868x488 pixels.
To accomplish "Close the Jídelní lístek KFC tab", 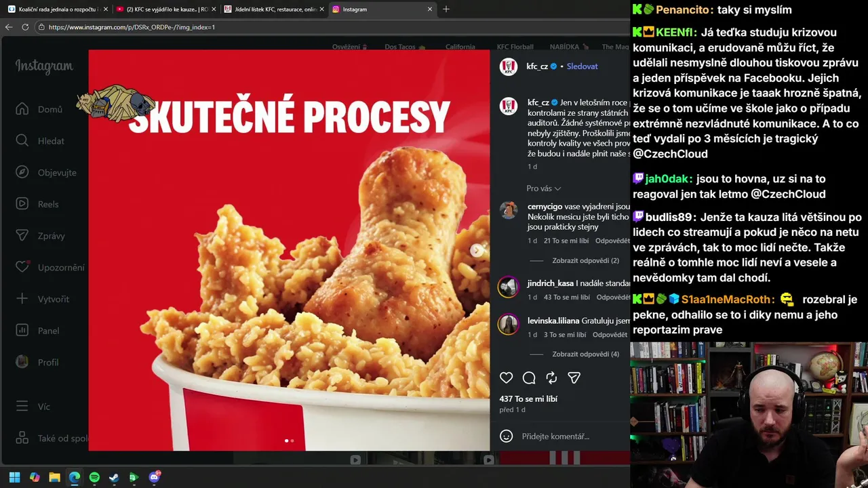I will 321,9.
